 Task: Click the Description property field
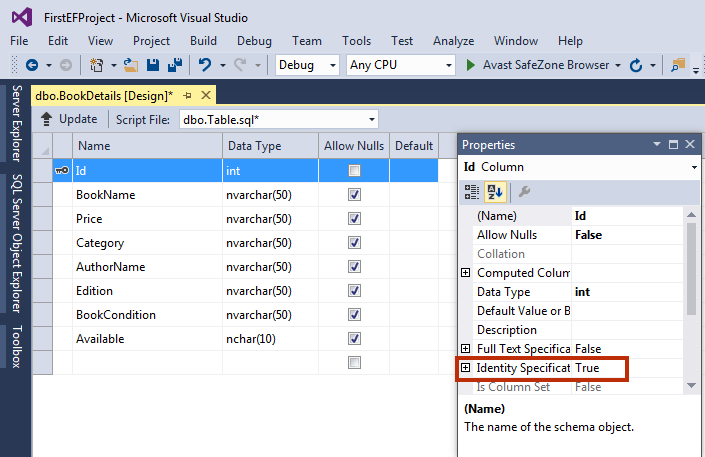627,330
